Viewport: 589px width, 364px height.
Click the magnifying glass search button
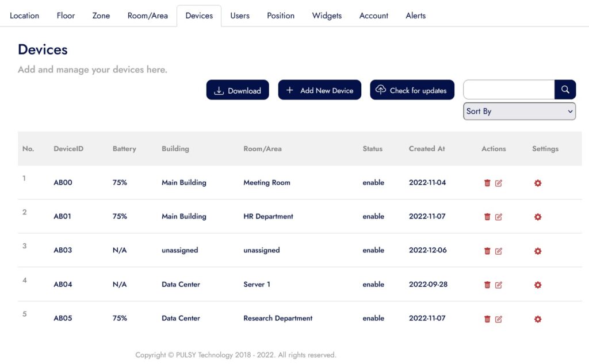pos(565,90)
